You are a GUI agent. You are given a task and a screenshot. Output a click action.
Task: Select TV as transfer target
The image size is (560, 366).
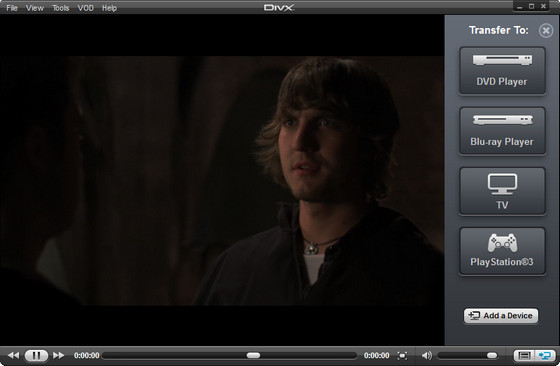point(502,191)
